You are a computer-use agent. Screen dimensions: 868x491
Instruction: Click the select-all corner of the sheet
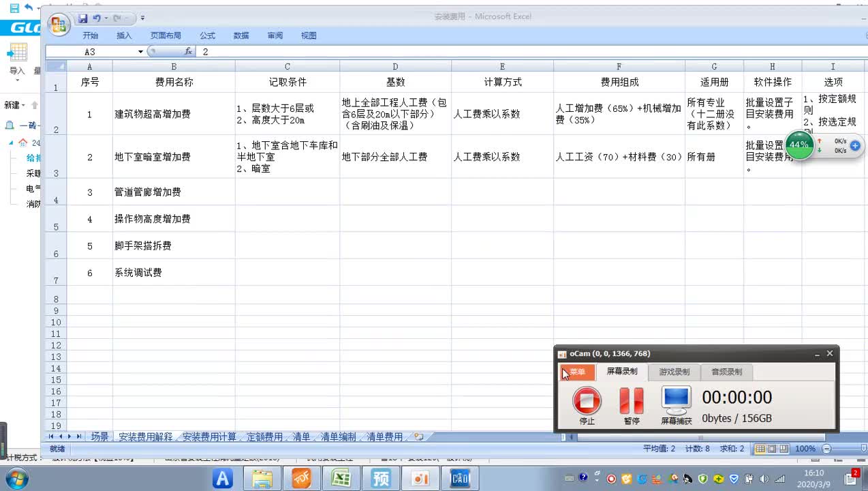click(56, 66)
